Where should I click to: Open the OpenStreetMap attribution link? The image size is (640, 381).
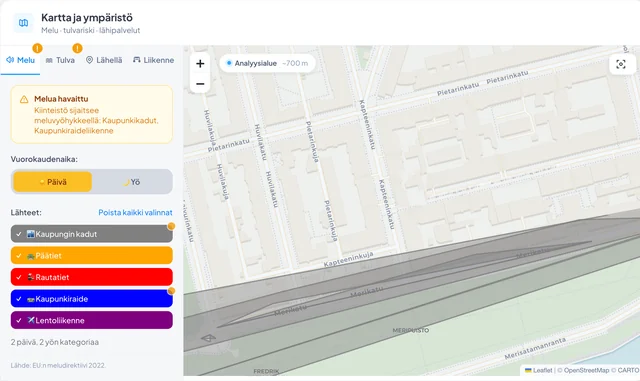(x=587, y=370)
